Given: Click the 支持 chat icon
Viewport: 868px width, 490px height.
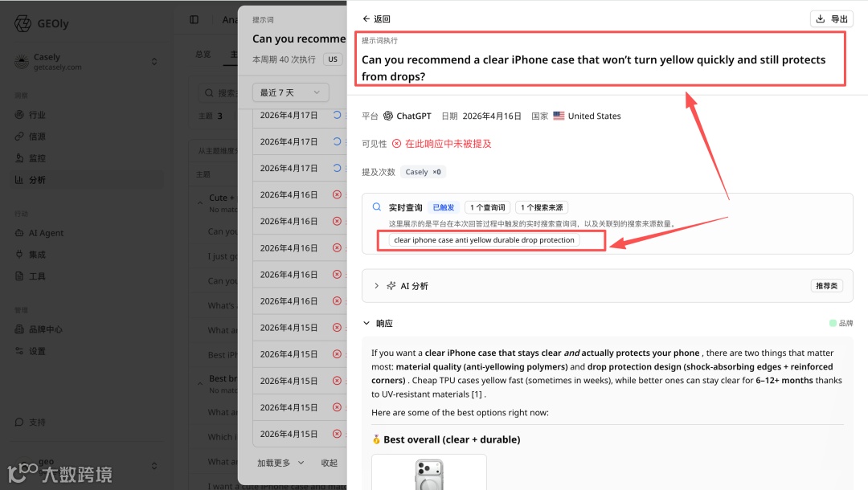Looking at the screenshot, I should pos(19,422).
